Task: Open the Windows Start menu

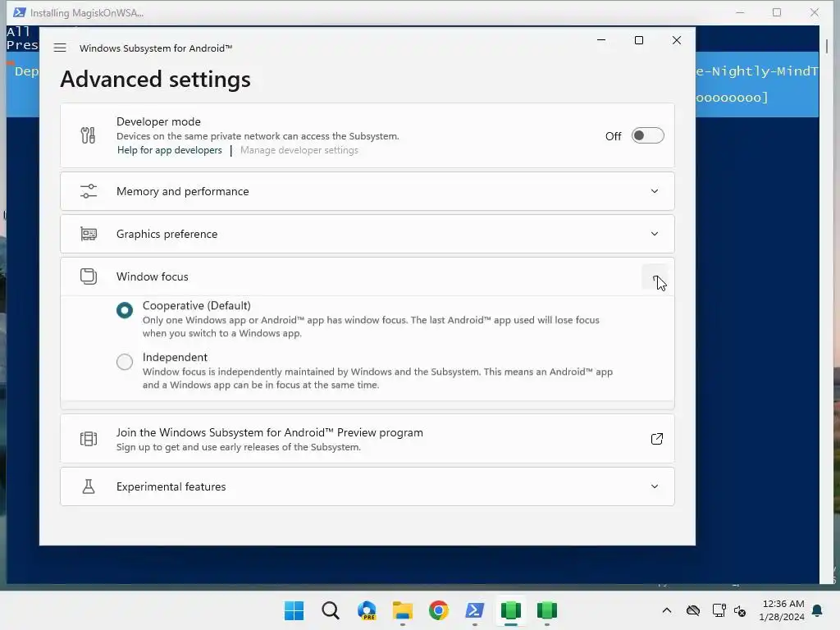Action: tap(294, 610)
